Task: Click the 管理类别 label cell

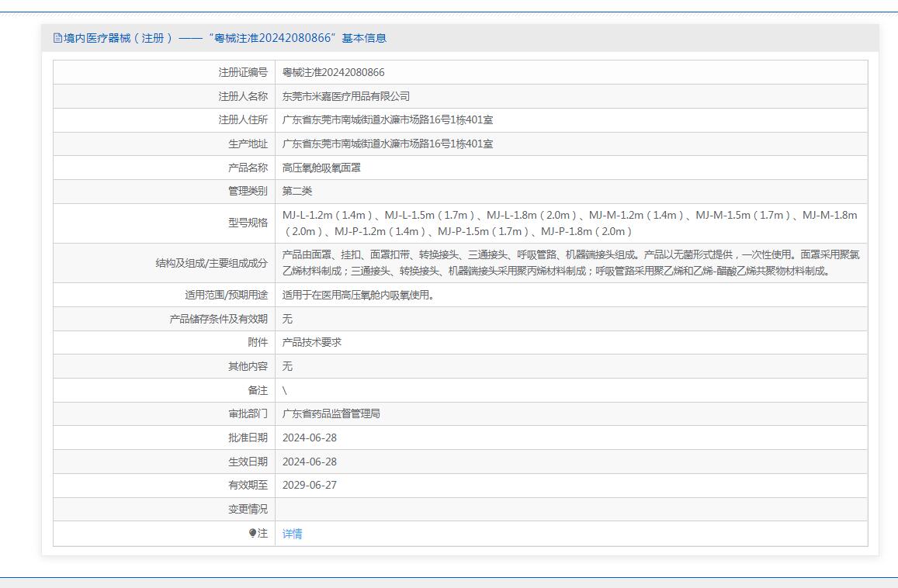Action: coord(165,192)
